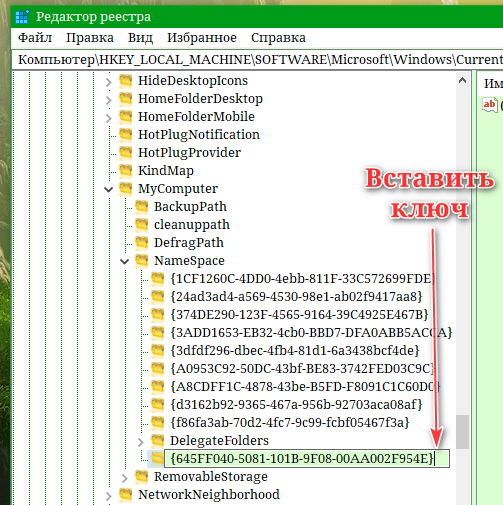The height and width of the screenshot is (505, 503).
Task: Click folder icon of {24ad3ad4-a569 key
Action: [x=158, y=297]
